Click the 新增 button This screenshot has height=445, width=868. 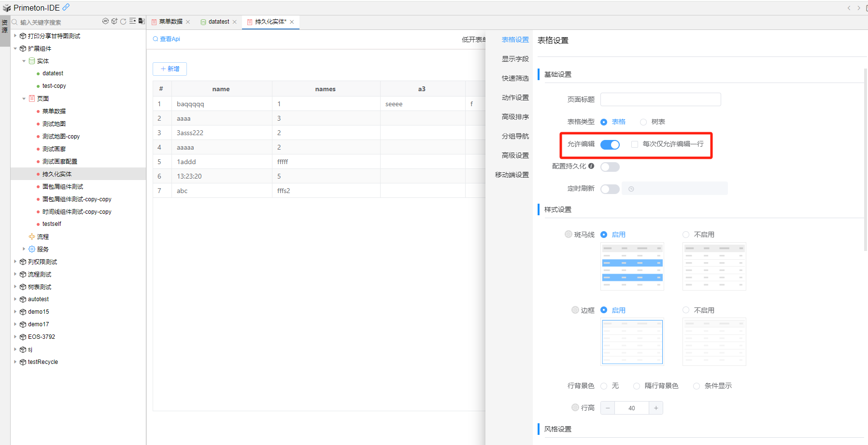point(170,69)
